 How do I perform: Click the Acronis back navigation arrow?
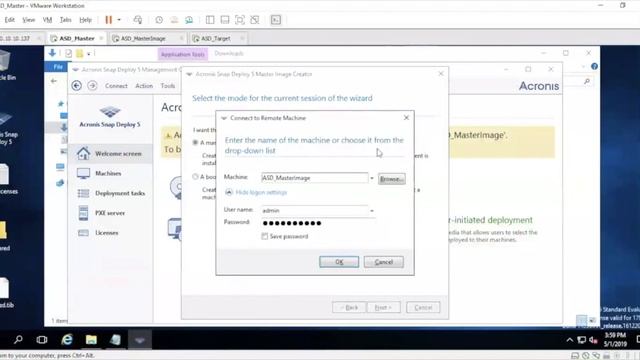(x=76, y=86)
